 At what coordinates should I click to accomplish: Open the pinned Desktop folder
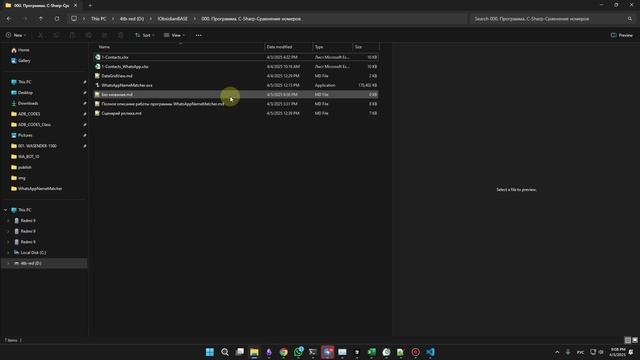(x=25, y=93)
